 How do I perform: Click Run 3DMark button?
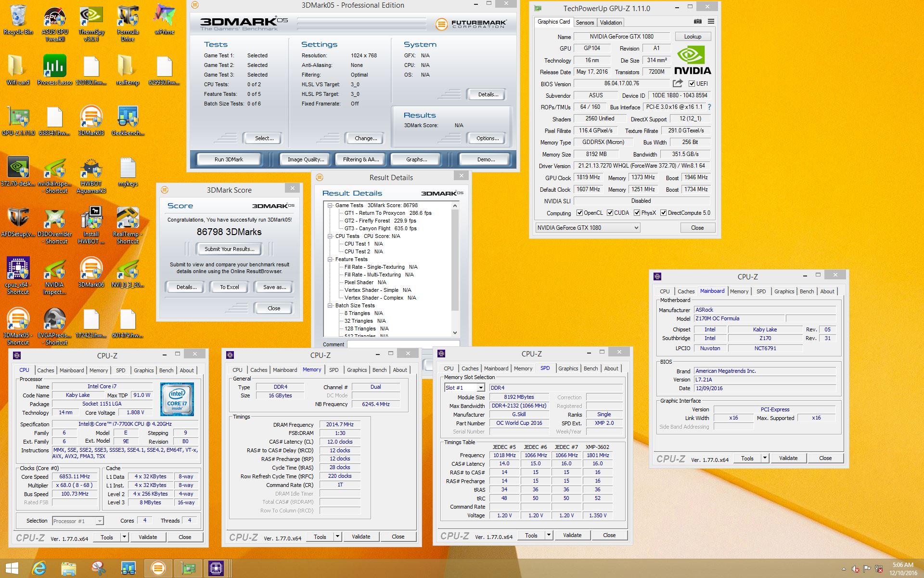229,159
